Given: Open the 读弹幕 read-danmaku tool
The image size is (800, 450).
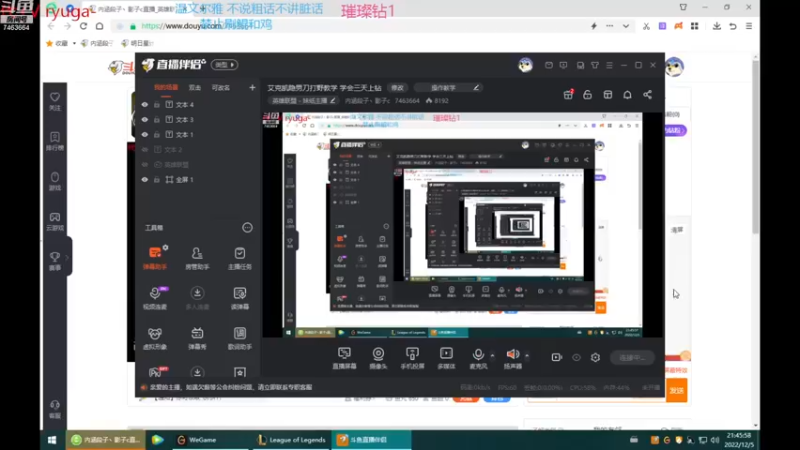Looking at the screenshot, I should tap(240, 297).
